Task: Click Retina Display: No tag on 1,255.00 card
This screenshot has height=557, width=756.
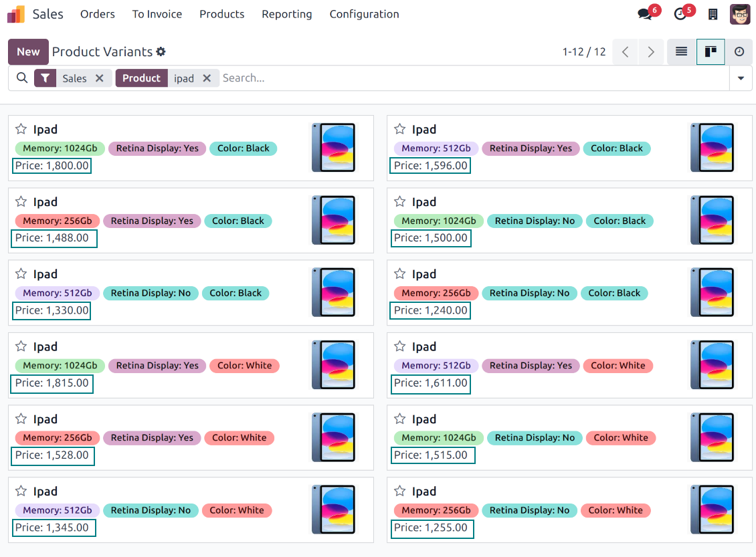Action: click(x=529, y=510)
